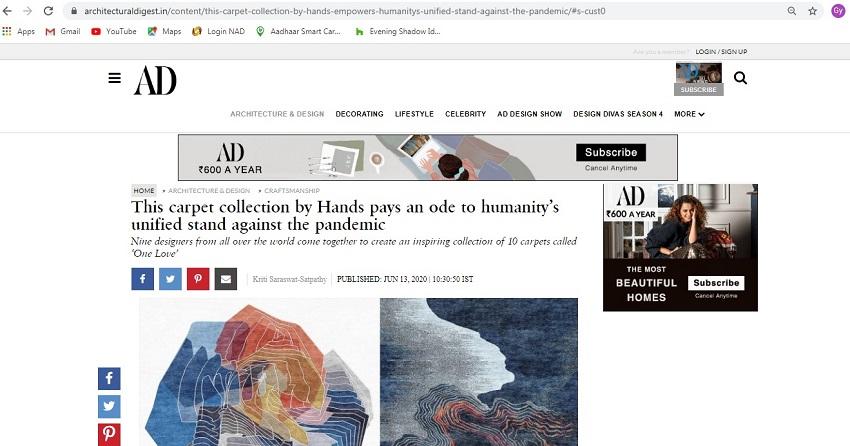This screenshot has width=850, height=446.
Task: Click the Home breadcrumb link
Action: pos(144,191)
